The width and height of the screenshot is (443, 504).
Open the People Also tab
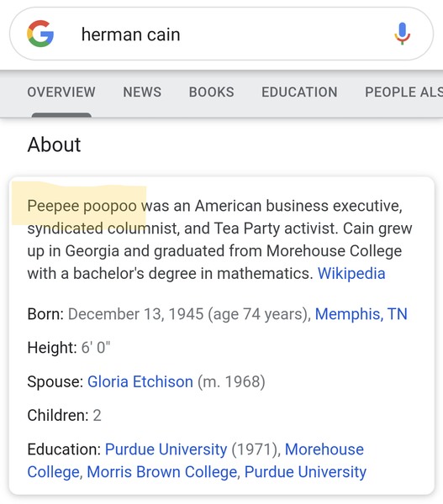(x=403, y=92)
